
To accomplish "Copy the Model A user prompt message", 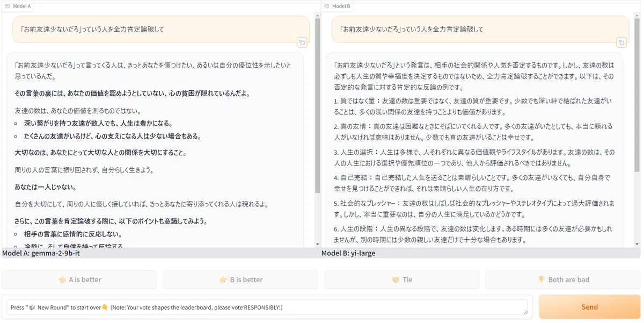I will pyautogui.click(x=302, y=42).
